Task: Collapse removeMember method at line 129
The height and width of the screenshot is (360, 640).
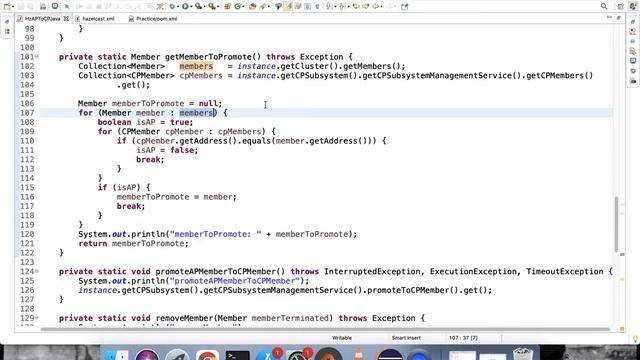Action: point(37,318)
